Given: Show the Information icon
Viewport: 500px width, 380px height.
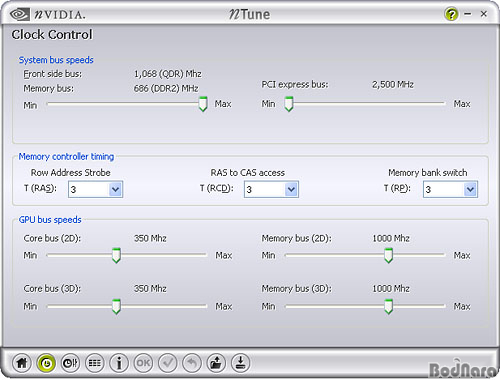Looking at the screenshot, I should [x=119, y=363].
